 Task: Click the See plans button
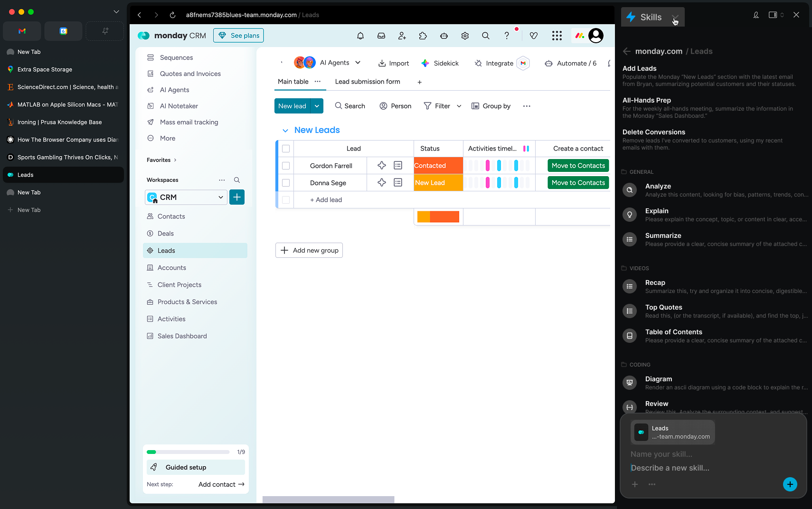(238, 36)
